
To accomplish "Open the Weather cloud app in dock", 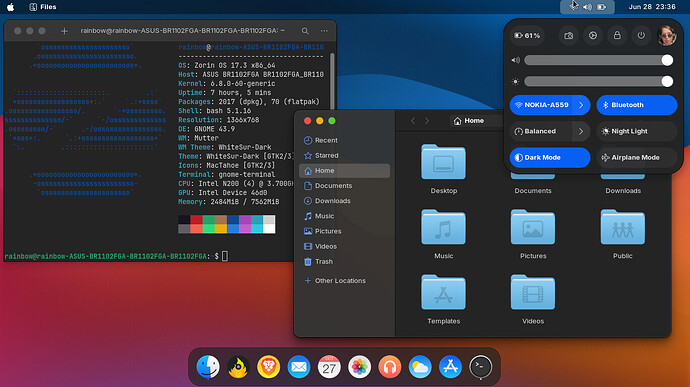I will pos(420,366).
